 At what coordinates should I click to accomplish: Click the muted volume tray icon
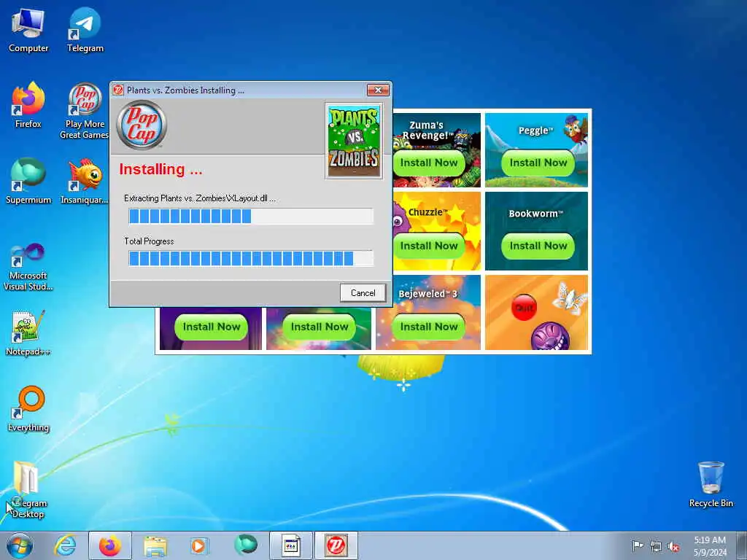673,546
